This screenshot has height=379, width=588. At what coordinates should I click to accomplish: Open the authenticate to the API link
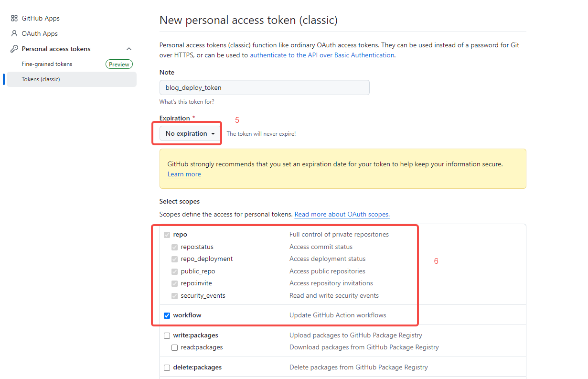(x=322, y=55)
